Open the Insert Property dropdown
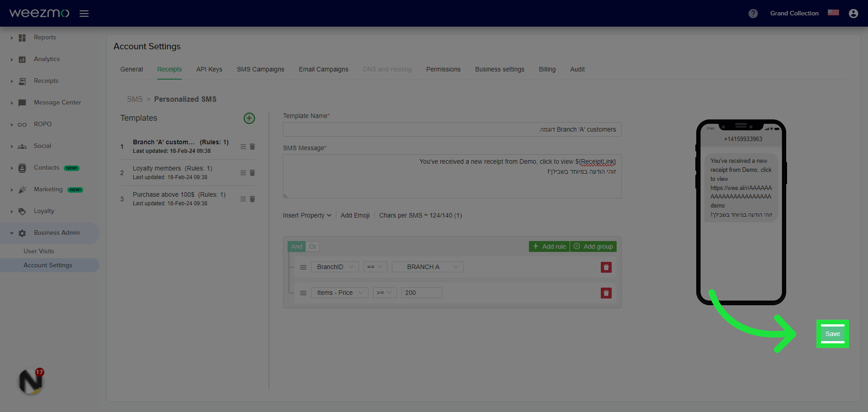The height and width of the screenshot is (412, 868). pyautogui.click(x=307, y=215)
